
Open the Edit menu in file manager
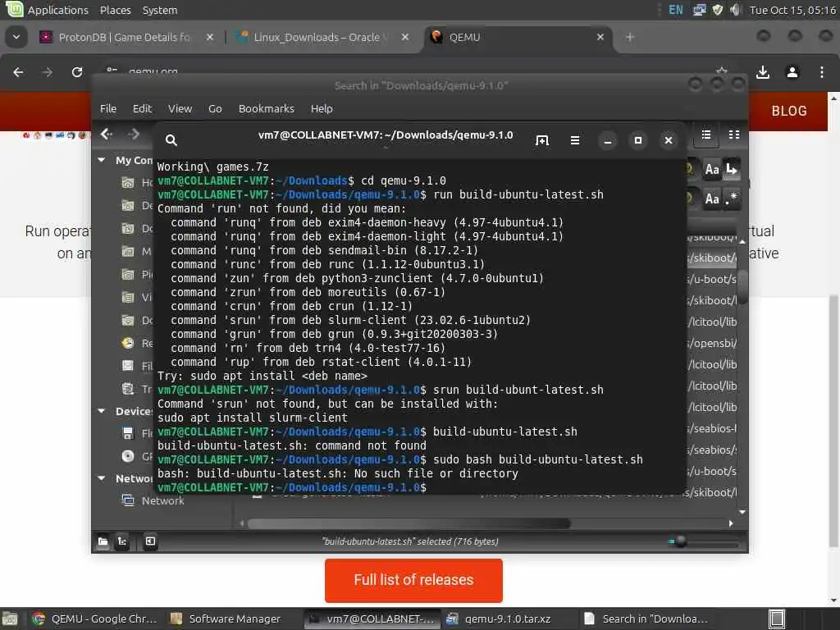142,109
